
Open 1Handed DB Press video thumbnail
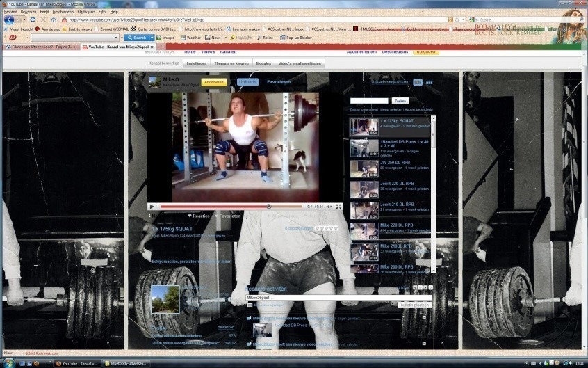click(364, 147)
